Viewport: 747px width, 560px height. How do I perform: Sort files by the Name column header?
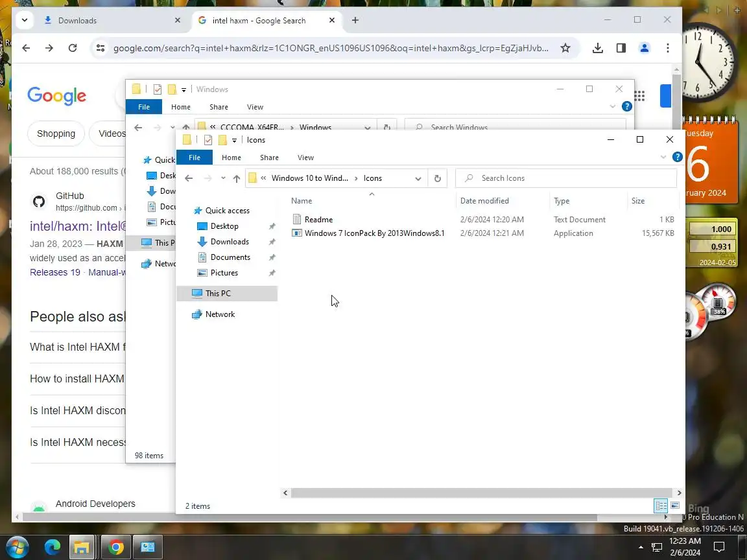coord(302,201)
